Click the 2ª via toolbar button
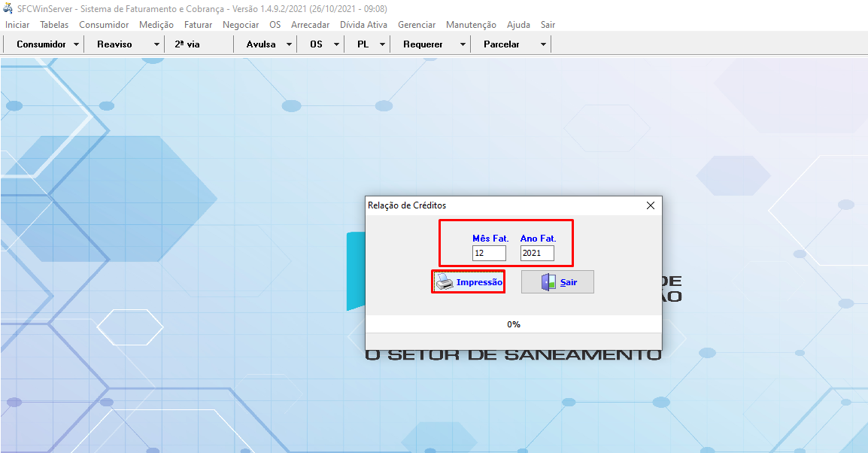This screenshot has height=453, width=868. (x=187, y=44)
